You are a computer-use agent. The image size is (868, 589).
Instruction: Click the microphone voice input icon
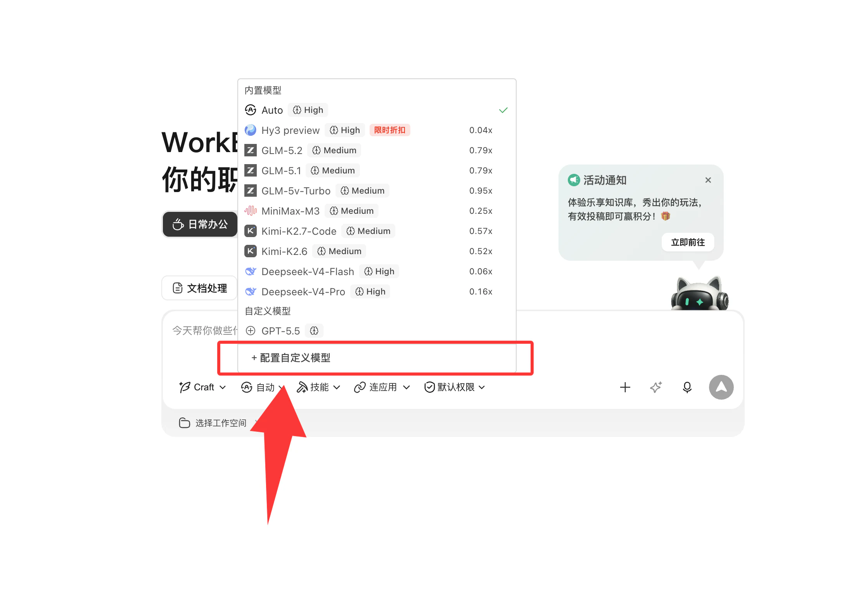(687, 387)
